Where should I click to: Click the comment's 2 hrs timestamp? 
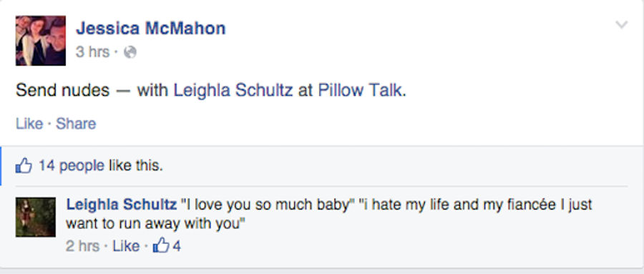click(x=82, y=246)
